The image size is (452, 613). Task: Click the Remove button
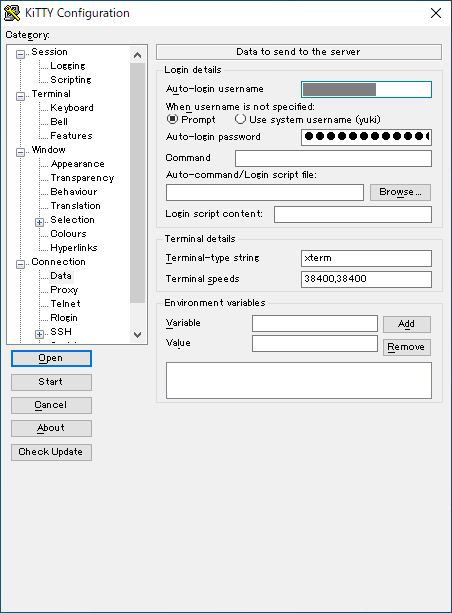(x=407, y=347)
